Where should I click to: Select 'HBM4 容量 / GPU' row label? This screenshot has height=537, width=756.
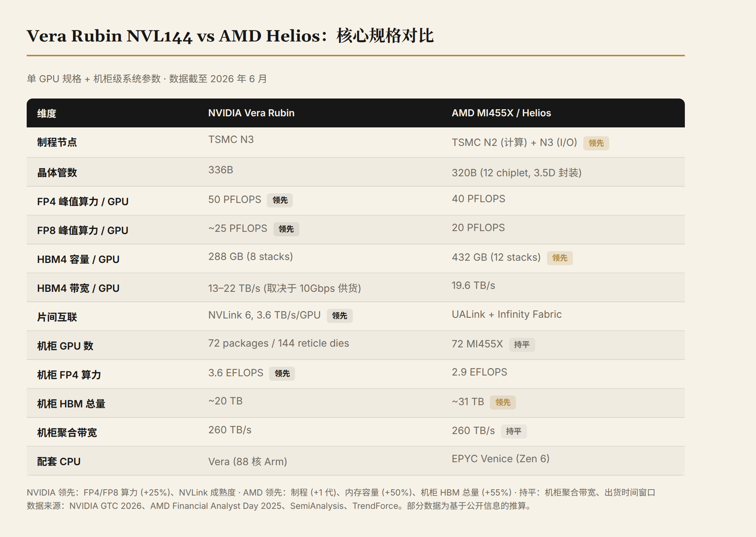pyautogui.click(x=78, y=259)
